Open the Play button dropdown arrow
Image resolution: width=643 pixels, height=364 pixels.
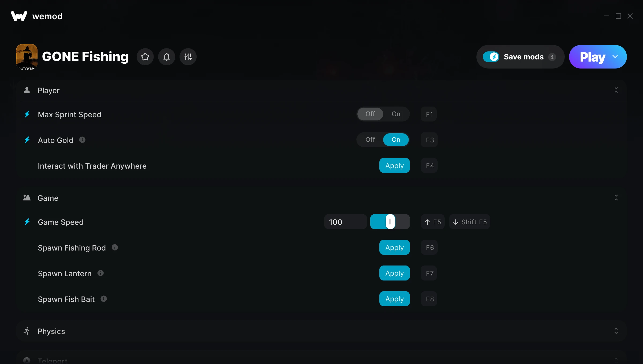point(615,57)
